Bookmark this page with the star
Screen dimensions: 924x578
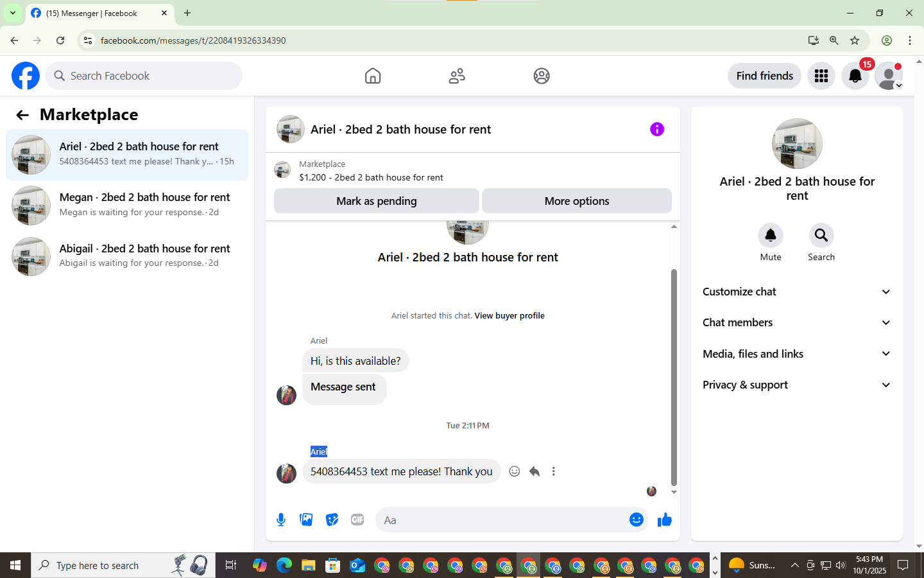pos(855,40)
